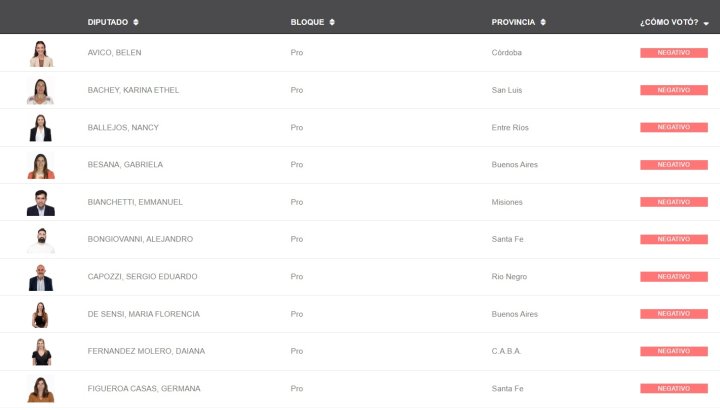Viewport: 720px width, 410px height.
Task: Click the DIPUTADO column header
Action: coord(108,22)
